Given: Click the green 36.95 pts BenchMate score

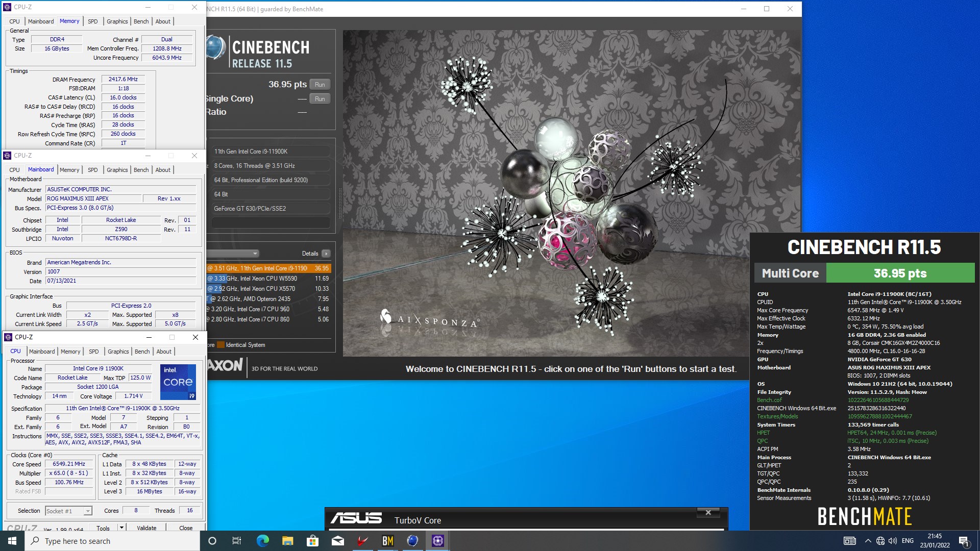Looking at the screenshot, I should click(x=900, y=273).
